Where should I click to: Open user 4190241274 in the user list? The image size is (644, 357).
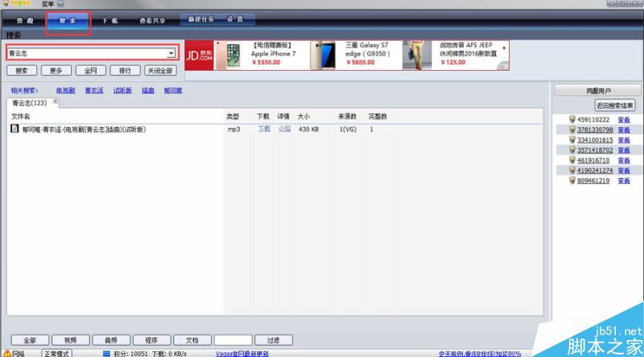click(595, 170)
